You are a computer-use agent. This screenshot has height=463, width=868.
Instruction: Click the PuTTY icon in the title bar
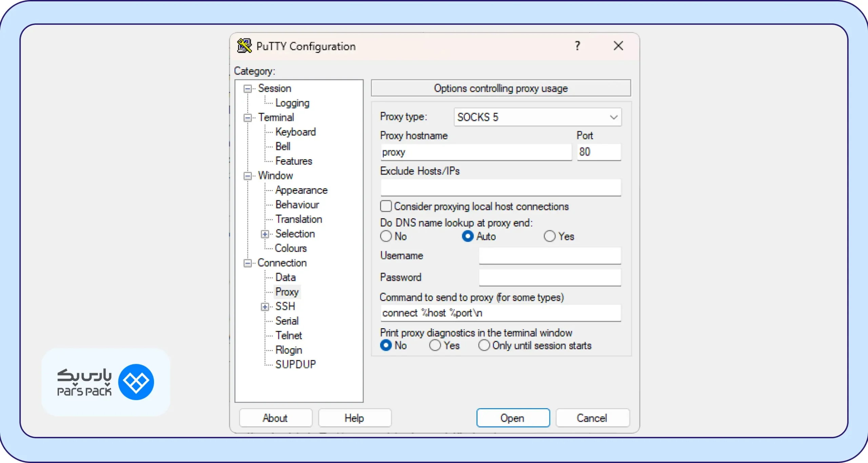(244, 46)
